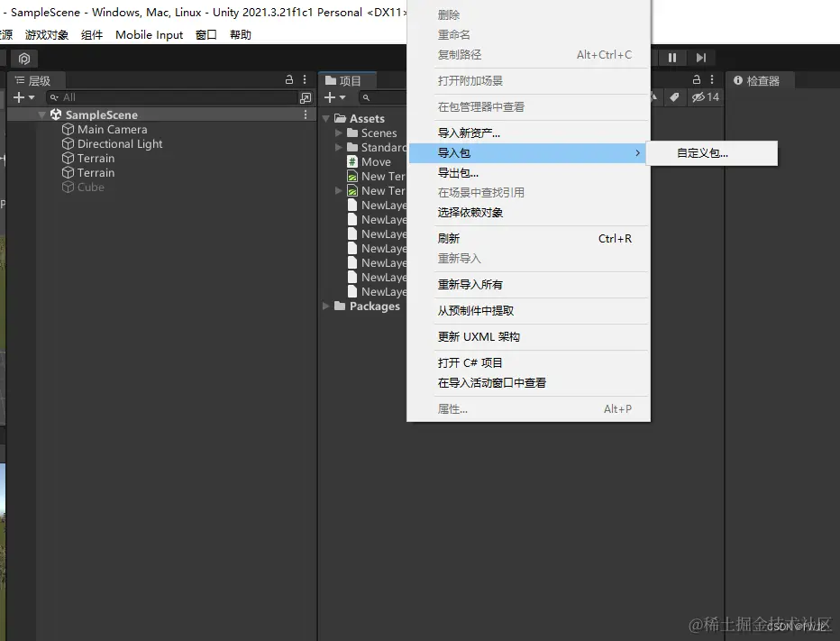Viewport: 840px width, 641px height.
Task: Open the SampleScene row's three-dot menu
Action: 306,114
